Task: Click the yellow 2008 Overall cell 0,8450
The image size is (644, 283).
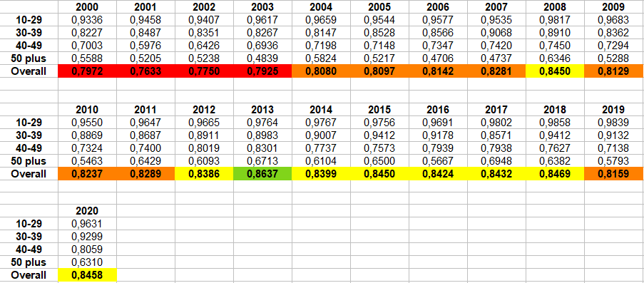Action: coord(554,71)
